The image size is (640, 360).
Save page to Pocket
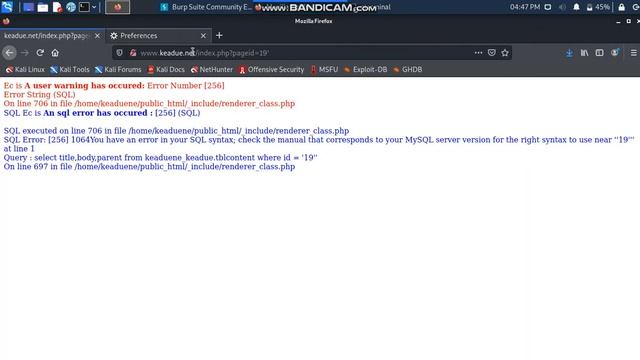click(492, 53)
